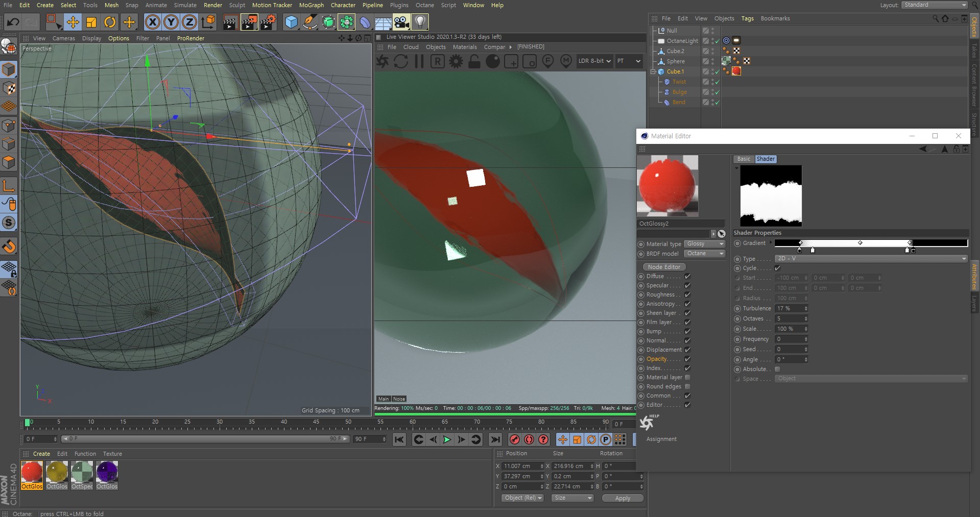The height and width of the screenshot is (517, 980).
Task: Click the Undo arrow icon
Action: click(13, 22)
